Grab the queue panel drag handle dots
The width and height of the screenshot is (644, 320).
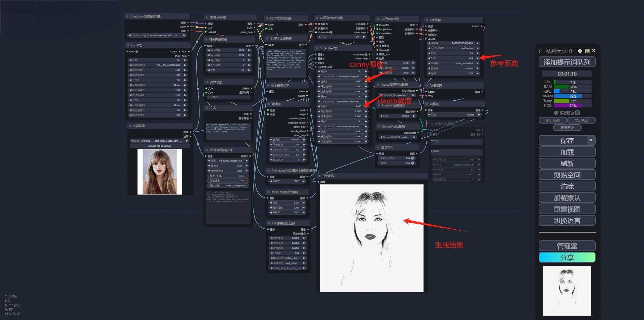(x=540, y=51)
